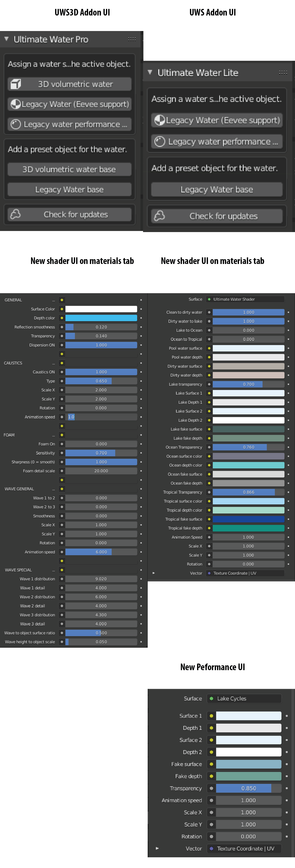Click yellow socket next to CAUSTICS header
This screenshot has height=868, width=295.
[x=62, y=363]
